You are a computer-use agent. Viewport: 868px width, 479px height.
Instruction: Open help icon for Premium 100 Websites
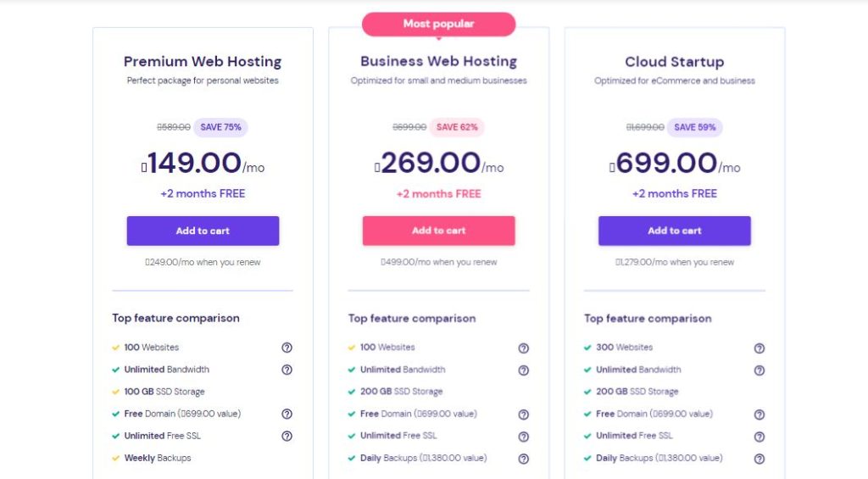click(x=287, y=348)
